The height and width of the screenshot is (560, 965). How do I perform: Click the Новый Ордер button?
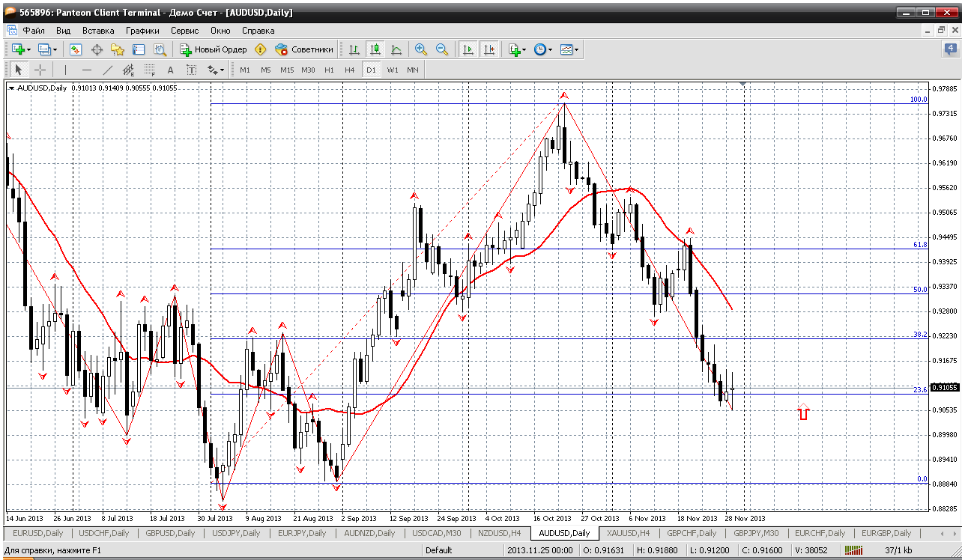pyautogui.click(x=214, y=49)
